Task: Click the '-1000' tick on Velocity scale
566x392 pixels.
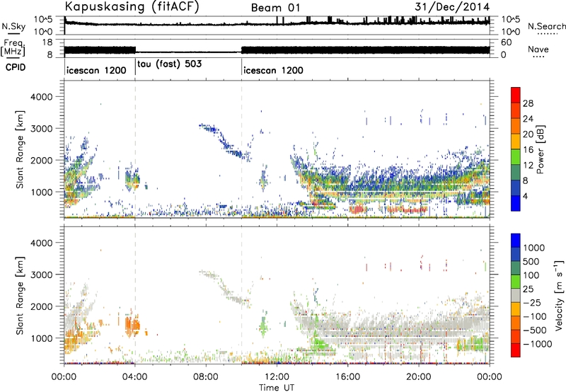Action: click(537, 344)
